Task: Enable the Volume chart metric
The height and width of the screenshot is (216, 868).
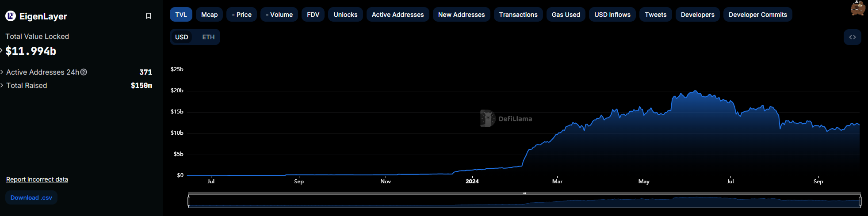Action: click(279, 15)
